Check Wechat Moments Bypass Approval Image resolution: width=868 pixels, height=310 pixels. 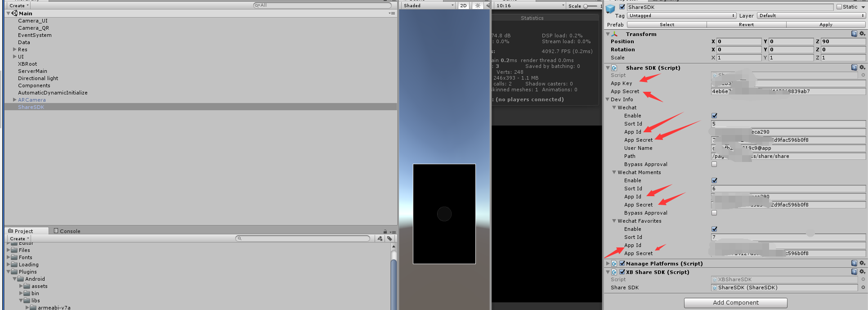click(714, 213)
